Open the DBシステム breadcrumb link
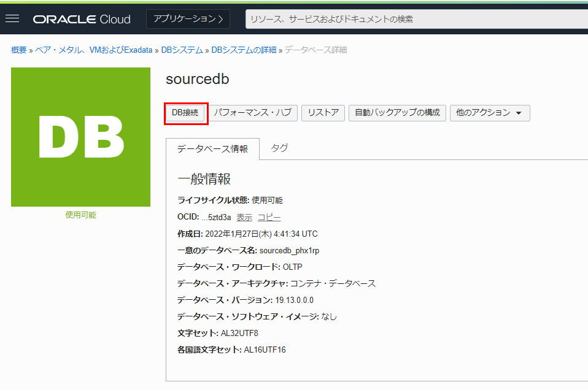 [182, 50]
